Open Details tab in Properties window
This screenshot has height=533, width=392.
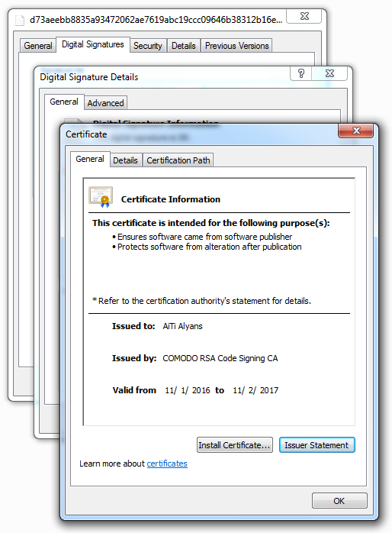(184, 46)
